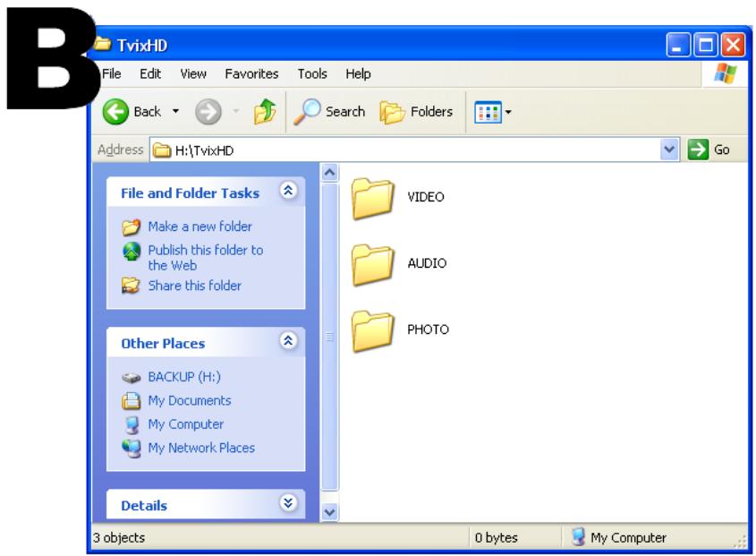Select the VIDEO folder icon
This screenshot has height=556, width=756.
click(373, 198)
